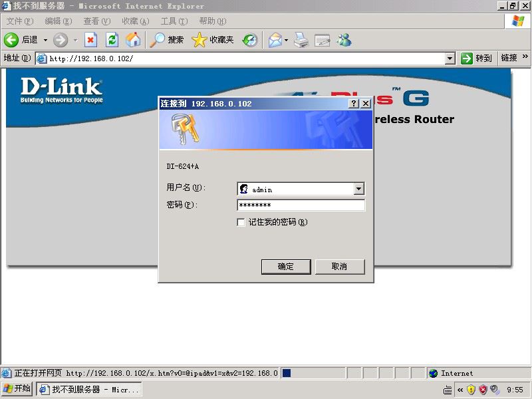Click the Internet zone globe in status bar
The image size is (532, 399).
pyautogui.click(x=434, y=373)
